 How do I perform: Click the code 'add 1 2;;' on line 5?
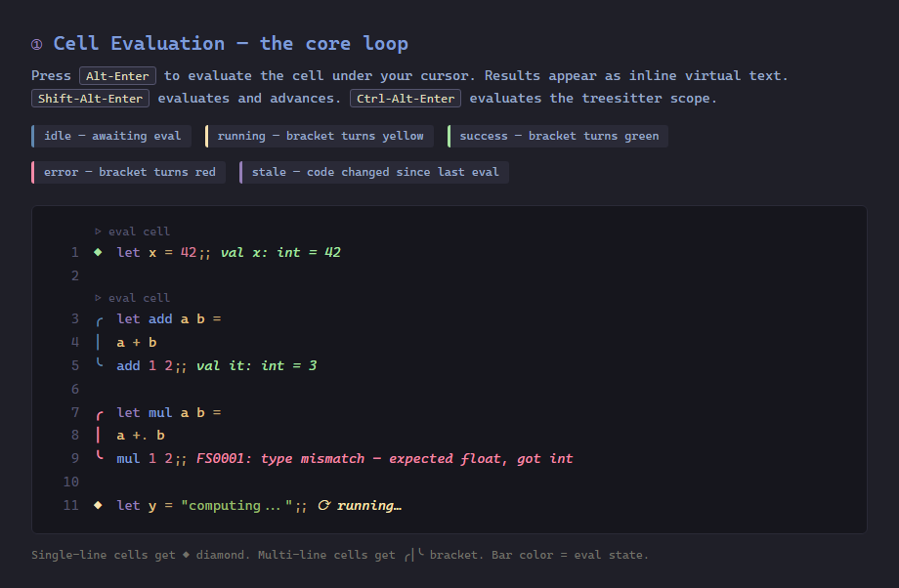click(151, 365)
